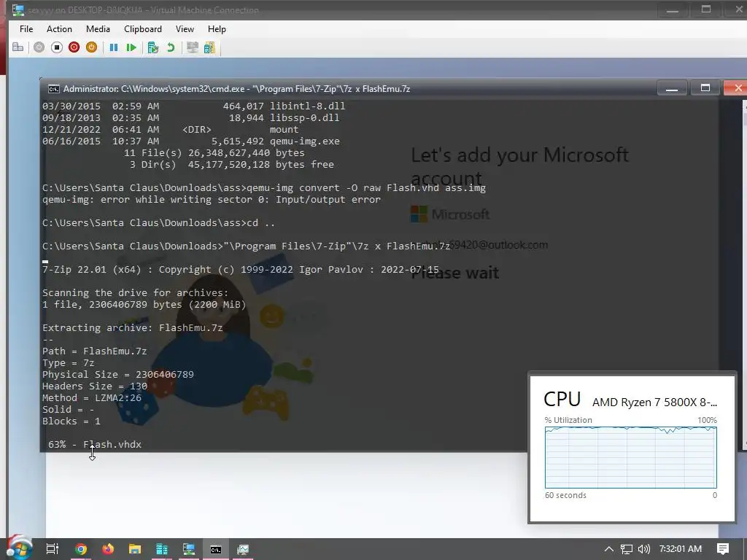Click the 7:32:01 AM taskbar clock

coord(681,549)
